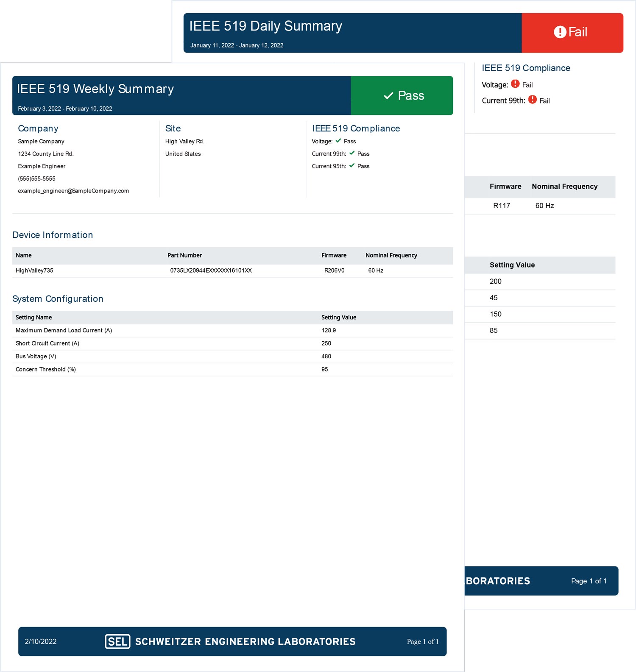636x672 pixels.
Task: Click the red Fail icon beside Current 99th in the Daily report
Action: click(x=533, y=100)
